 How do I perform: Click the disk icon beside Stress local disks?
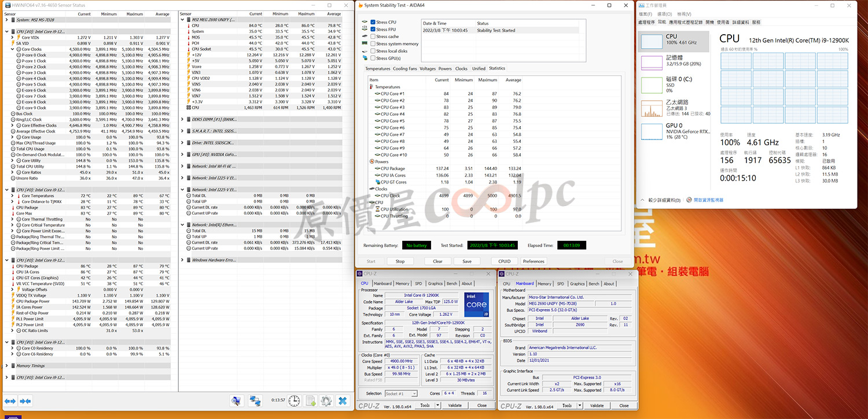click(x=365, y=51)
